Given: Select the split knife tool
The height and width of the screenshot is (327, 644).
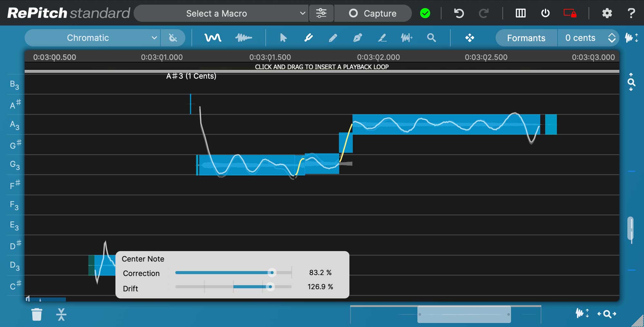Looking at the screenshot, I should point(308,38).
